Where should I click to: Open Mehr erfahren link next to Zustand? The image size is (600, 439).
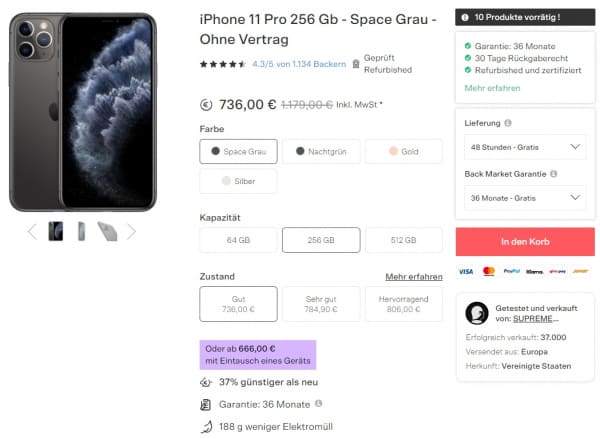(x=413, y=277)
